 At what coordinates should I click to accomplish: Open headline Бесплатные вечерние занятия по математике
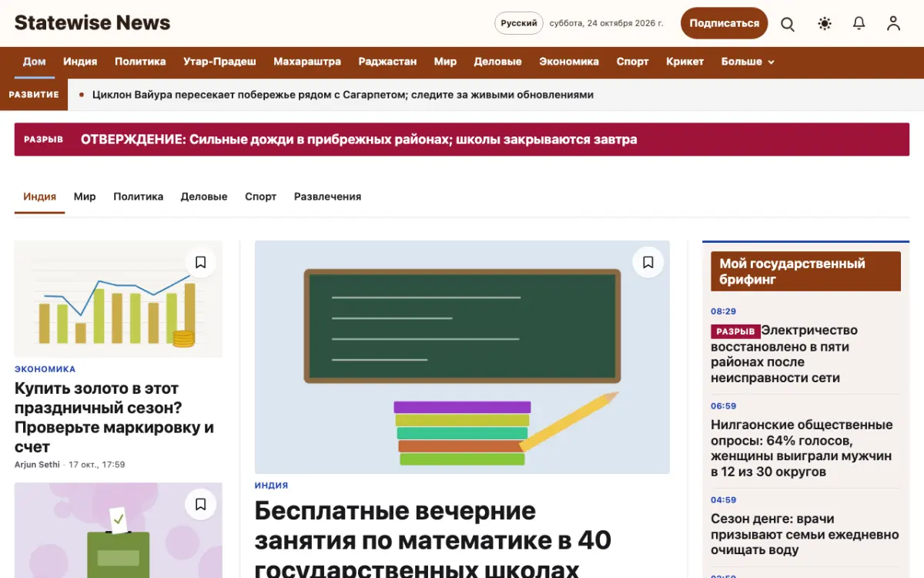tap(433, 540)
